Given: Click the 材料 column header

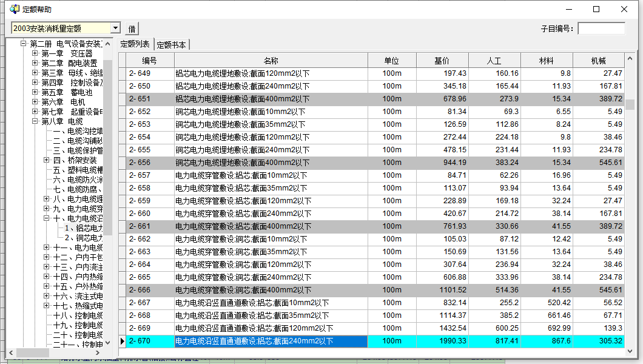Looking at the screenshot, I should coord(546,61).
